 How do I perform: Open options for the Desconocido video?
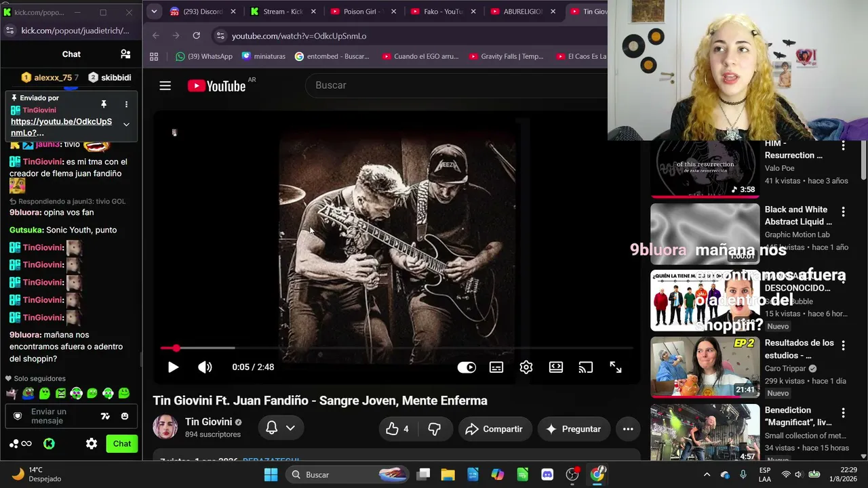[843, 279]
